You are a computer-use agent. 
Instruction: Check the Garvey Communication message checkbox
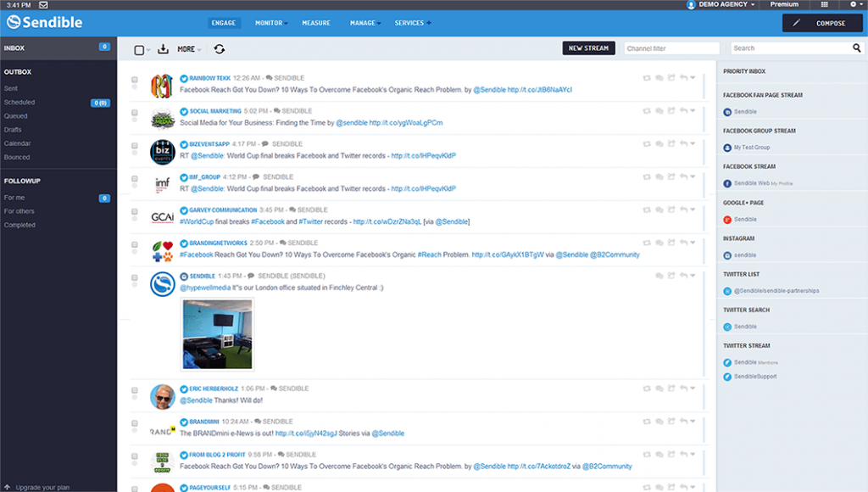coord(133,210)
